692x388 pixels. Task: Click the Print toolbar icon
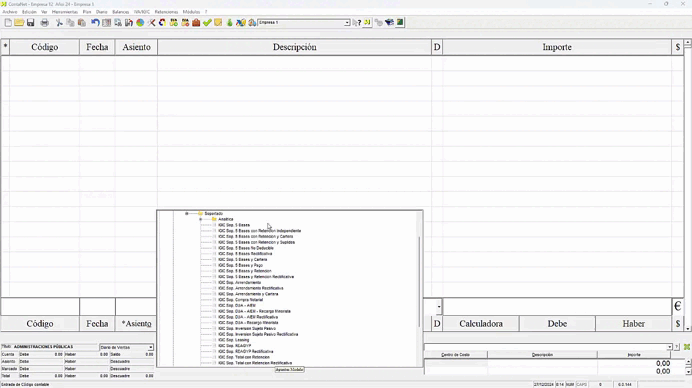pos(45,23)
